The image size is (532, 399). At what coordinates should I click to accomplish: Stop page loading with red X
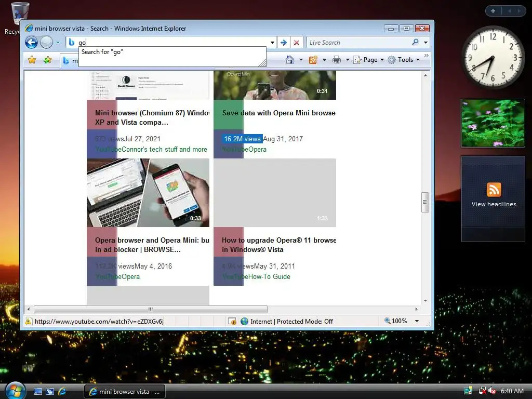[297, 43]
